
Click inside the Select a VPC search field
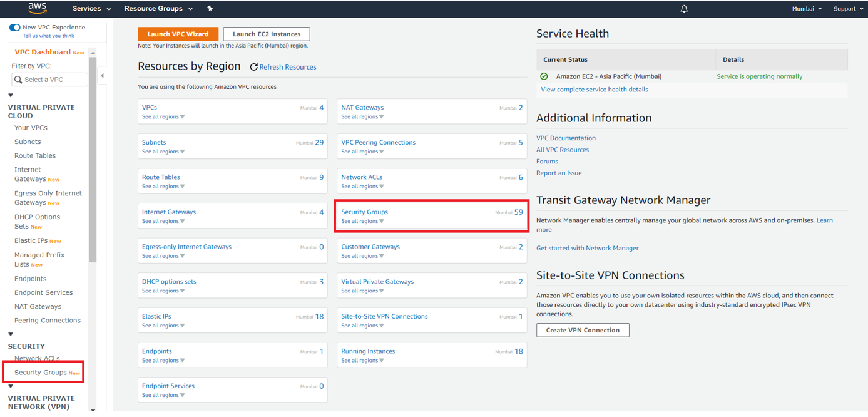[x=53, y=80]
